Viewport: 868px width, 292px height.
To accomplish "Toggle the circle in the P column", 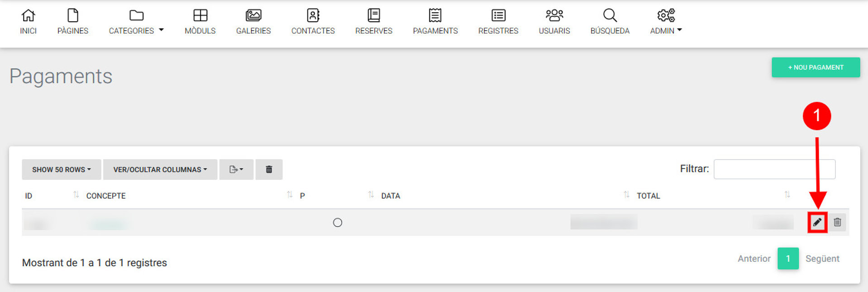I will (338, 222).
